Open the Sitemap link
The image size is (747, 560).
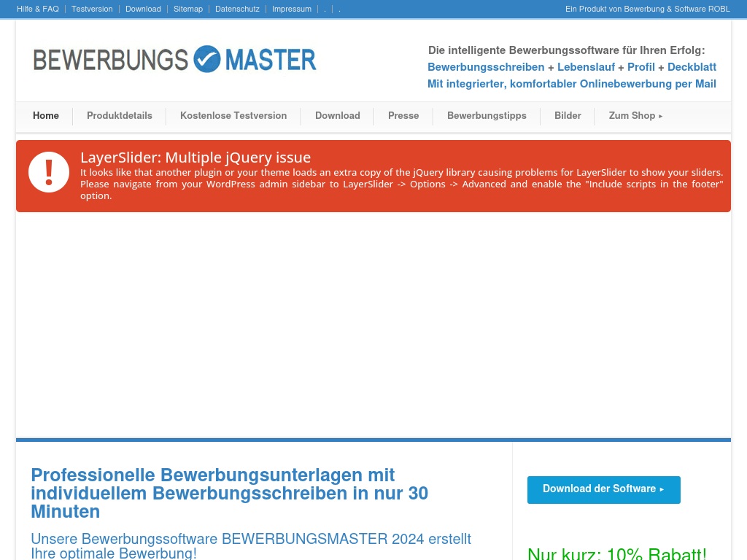tap(188, 9)
